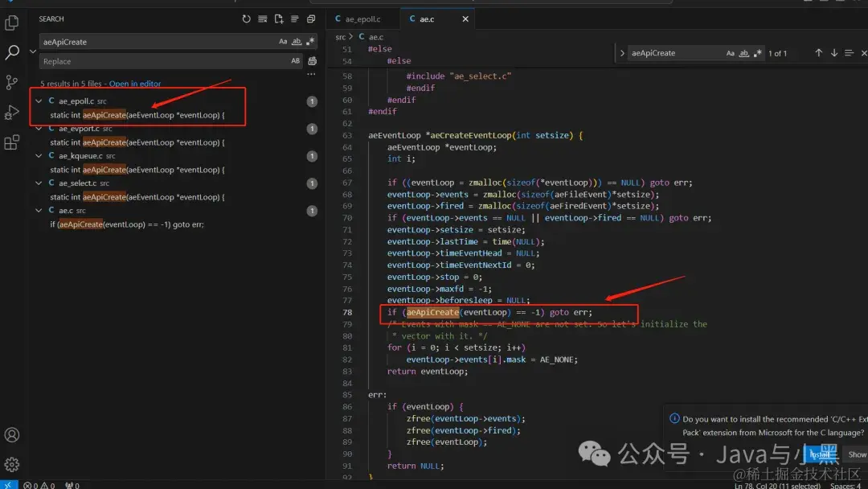868x489 pixels.
Task: Click line number 78 in gutter
Action: (347, 312)
